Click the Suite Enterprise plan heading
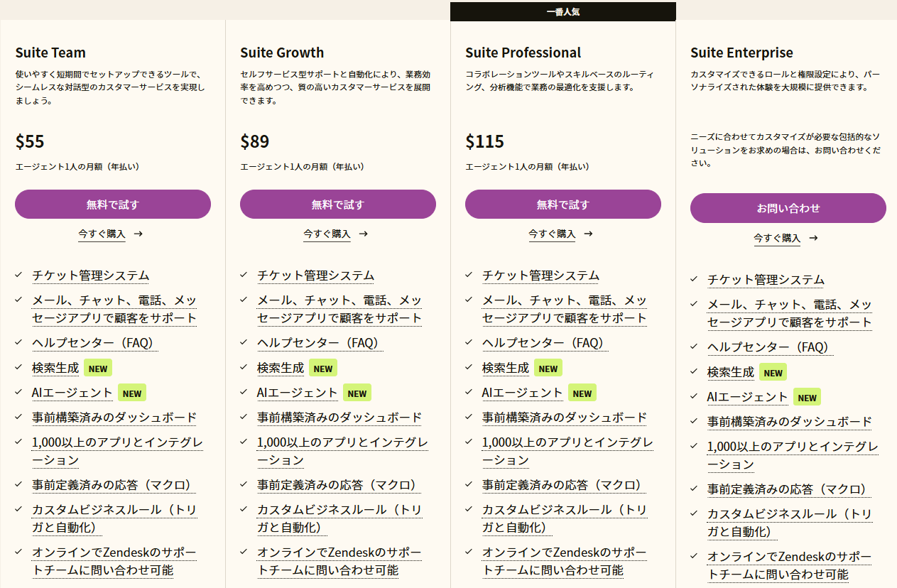Image resolution: width=897 pixels, height=588 pixels. tap(741, 53)
